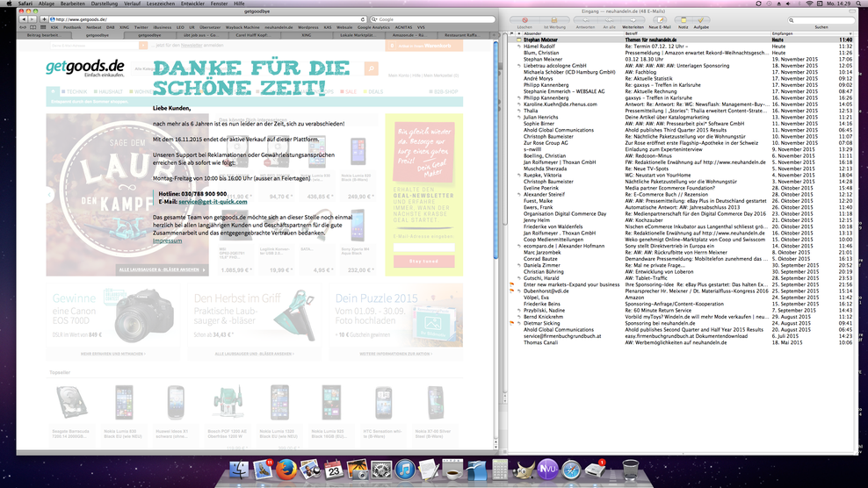The image size is (868, 488).
Task: Click the Warenkorb cart button
Action: (424, 46)
